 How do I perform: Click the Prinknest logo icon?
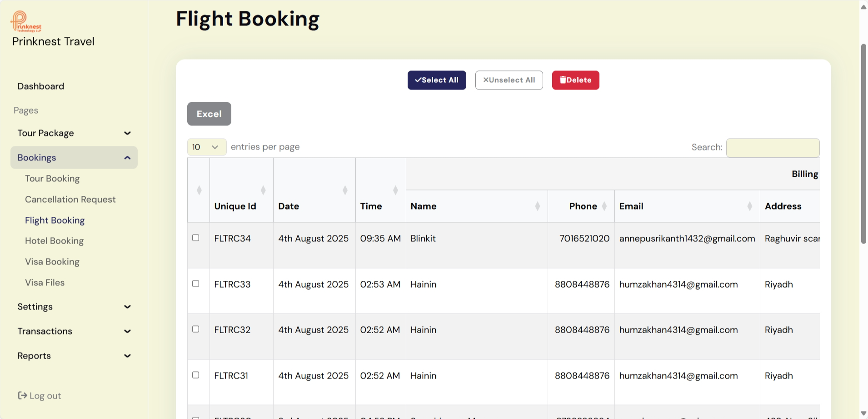(x=26, y=21)
